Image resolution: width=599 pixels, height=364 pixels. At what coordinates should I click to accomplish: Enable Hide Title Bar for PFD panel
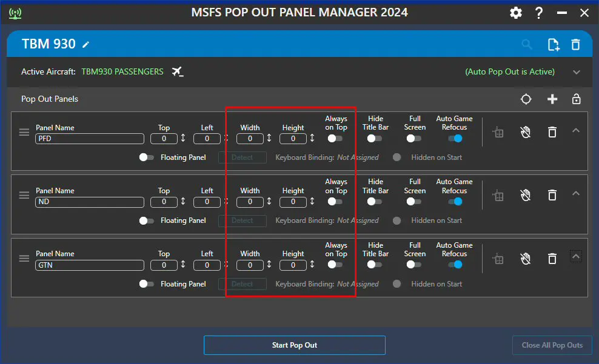point(375,139)
